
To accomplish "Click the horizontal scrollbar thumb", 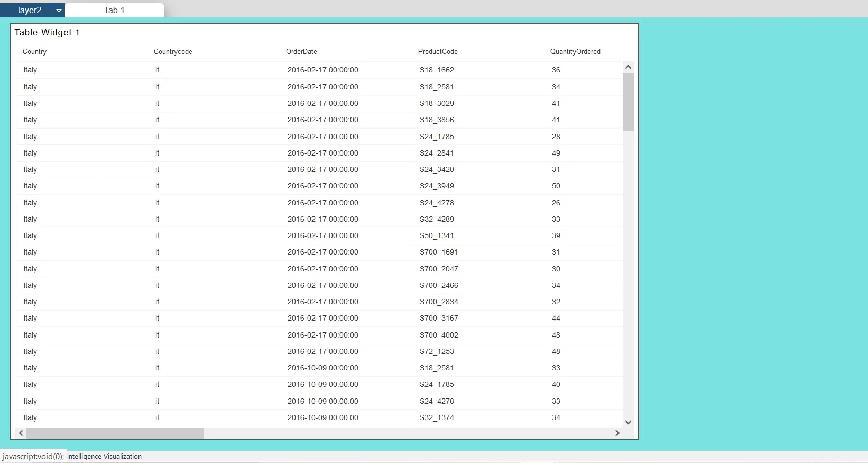I will (x=115, y=433).
